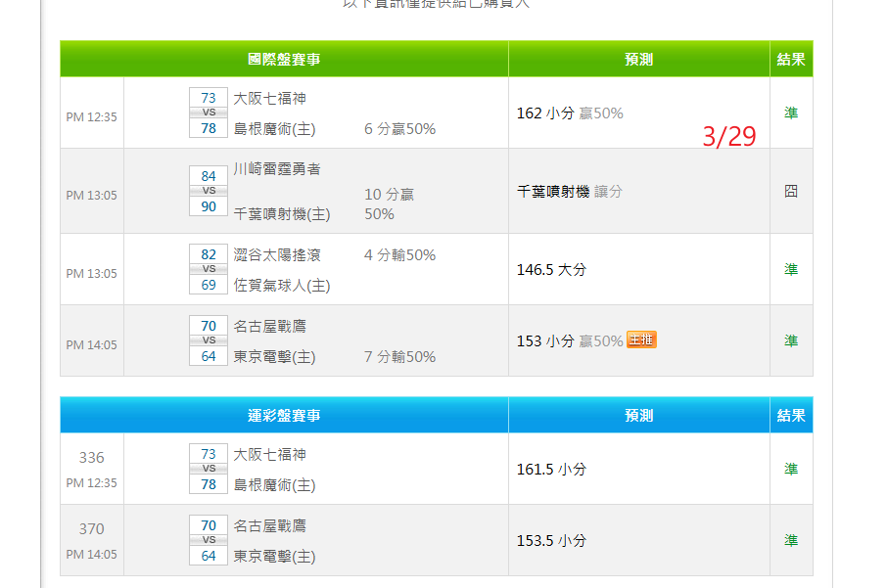Click the 10 分贏 50% handicap text

pyautogui.click(x=390, y=204)
